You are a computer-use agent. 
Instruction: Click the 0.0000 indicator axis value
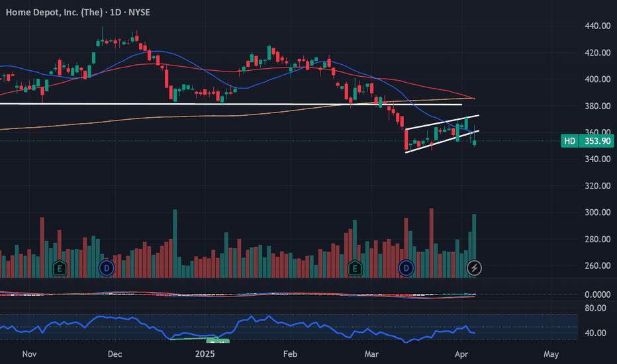coord(598,295)
